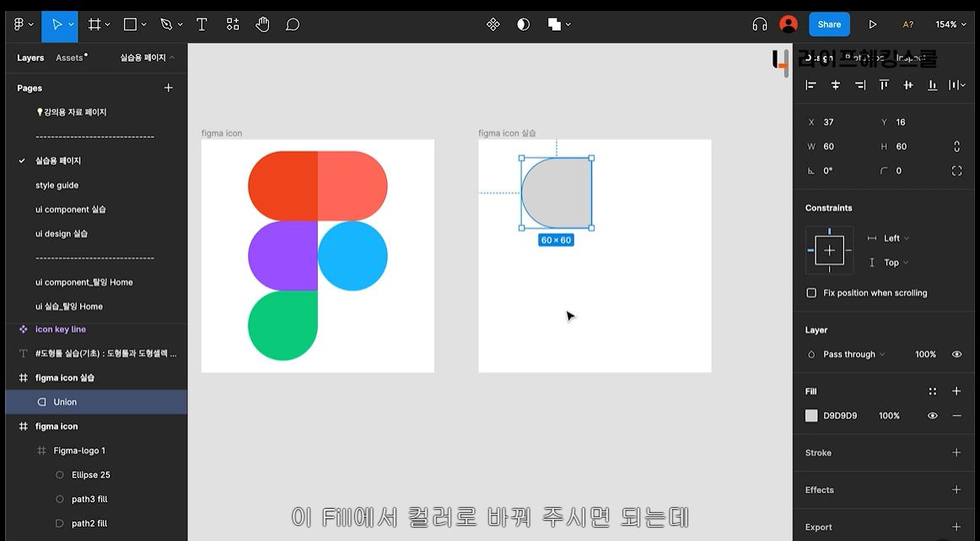Remove the D9D9D9 fill
The width and height of the screenshot is (980, 541).
(956, 415)
